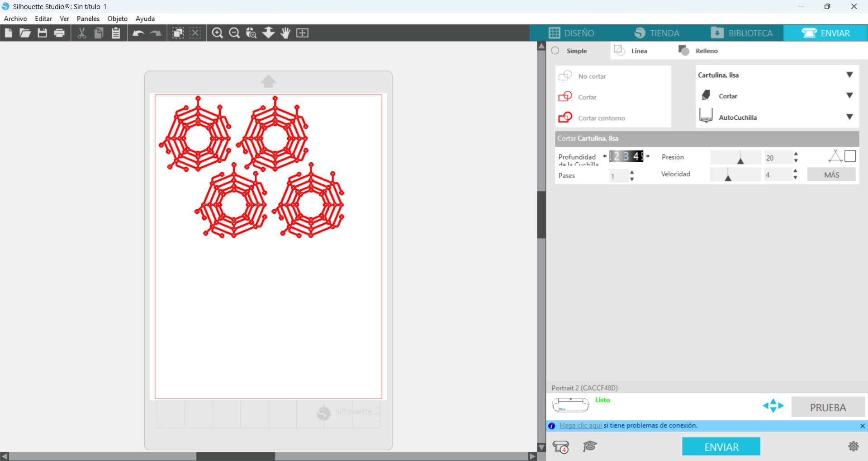Click the Open folder icon

pyautogui.click(x=25, y=33)
